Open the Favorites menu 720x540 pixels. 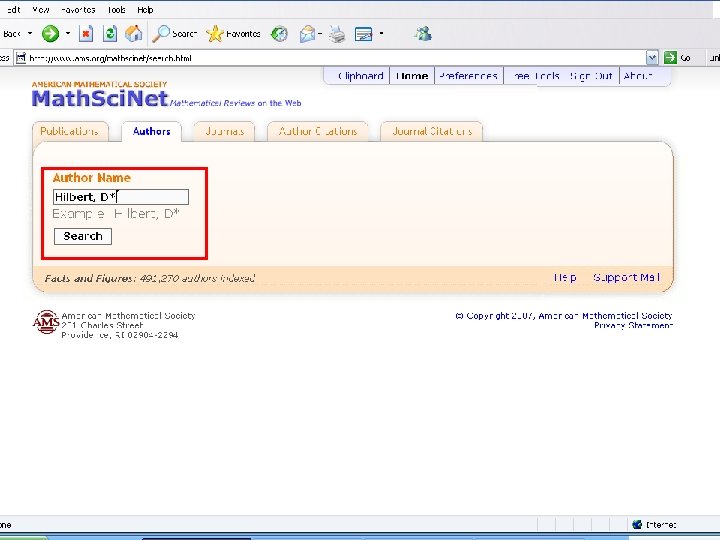tap(78, 10)
